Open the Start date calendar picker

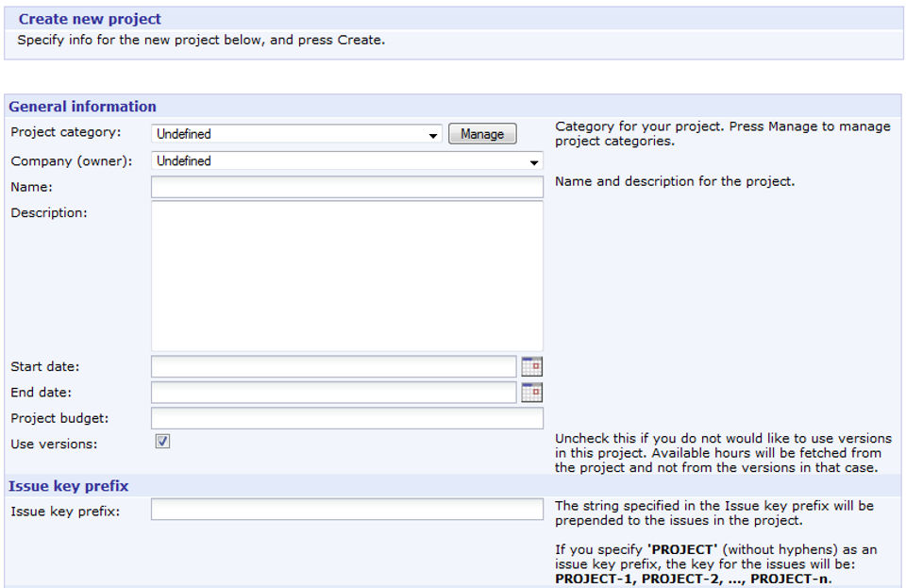(531, 366)
